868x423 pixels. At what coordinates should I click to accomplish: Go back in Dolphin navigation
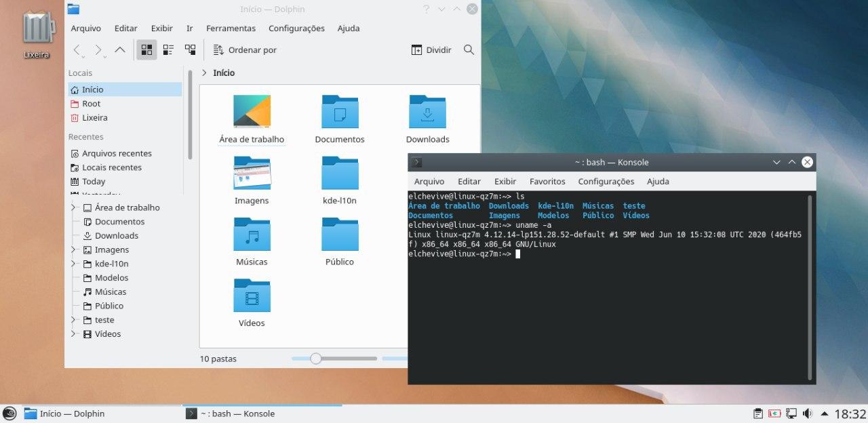pos(79,50)
